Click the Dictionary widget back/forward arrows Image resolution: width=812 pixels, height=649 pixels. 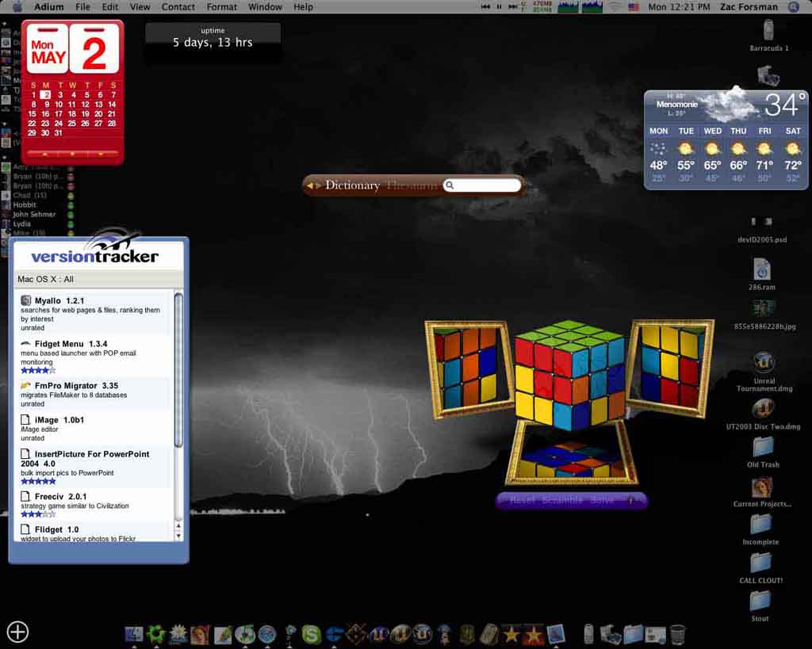coord(314,185)
